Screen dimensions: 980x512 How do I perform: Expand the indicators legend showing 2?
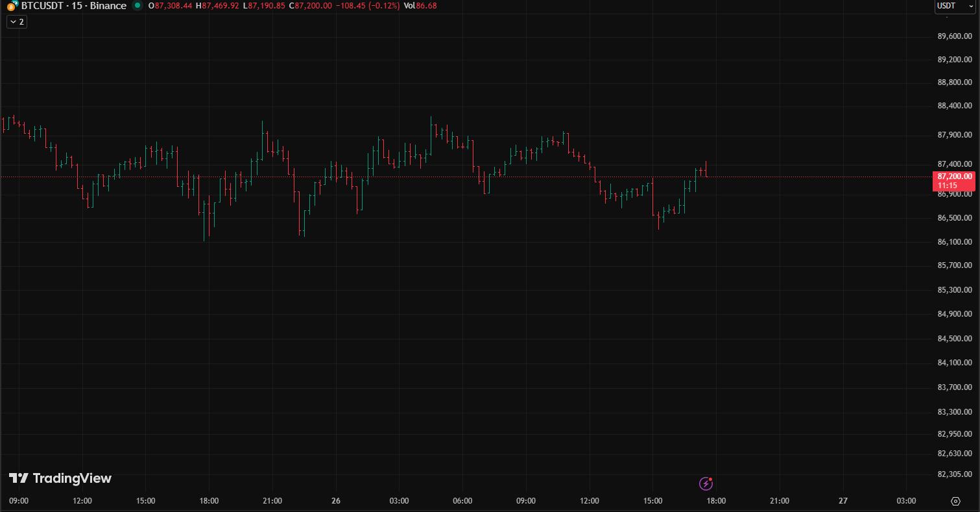tap(17, 22)
